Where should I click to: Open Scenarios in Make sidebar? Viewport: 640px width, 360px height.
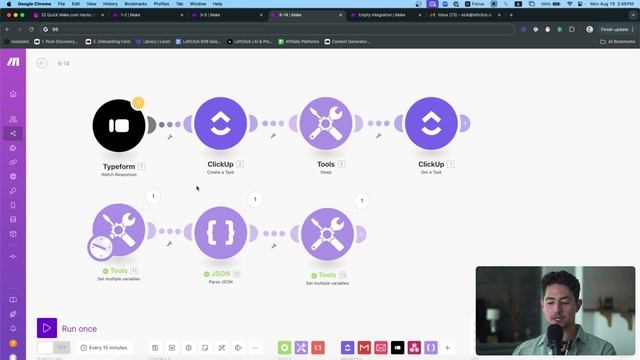tap(13, 133)
